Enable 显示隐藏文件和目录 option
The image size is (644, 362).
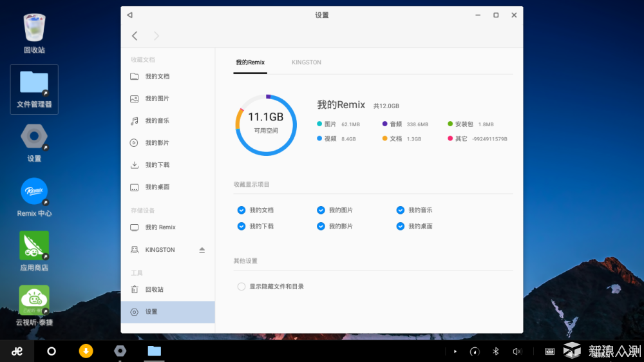241,287
